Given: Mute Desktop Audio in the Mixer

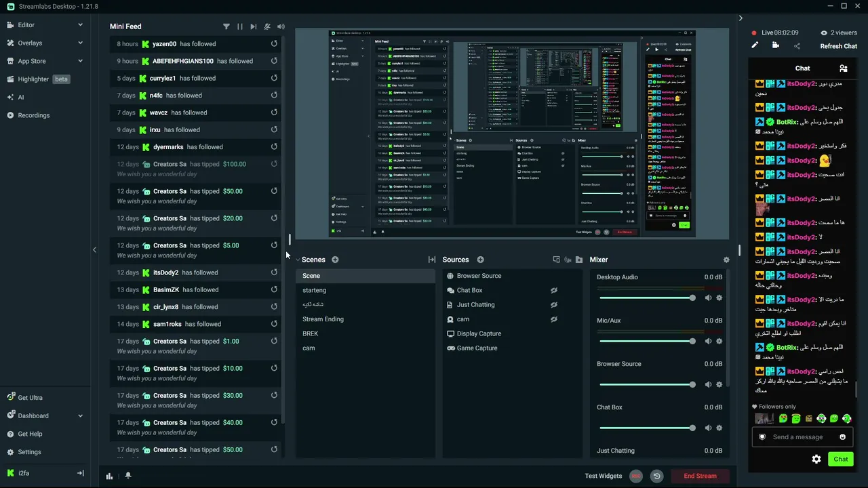Looking at the screenshot, I should click(x=708, y=298).
